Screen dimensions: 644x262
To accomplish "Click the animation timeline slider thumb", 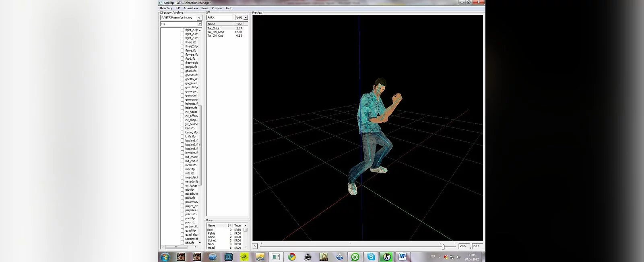I will [443, 246].
